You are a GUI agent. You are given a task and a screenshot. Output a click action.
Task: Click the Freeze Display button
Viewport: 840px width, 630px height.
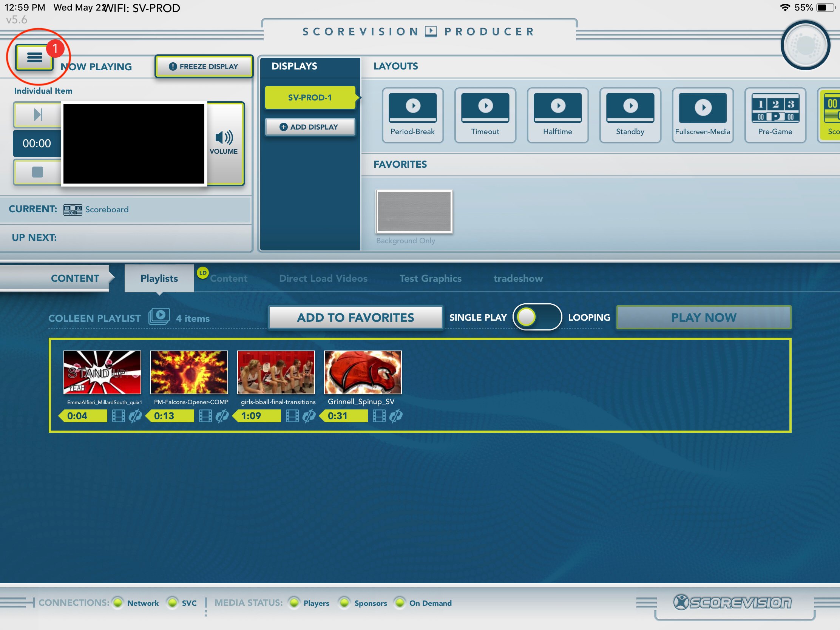pos(204,66)
